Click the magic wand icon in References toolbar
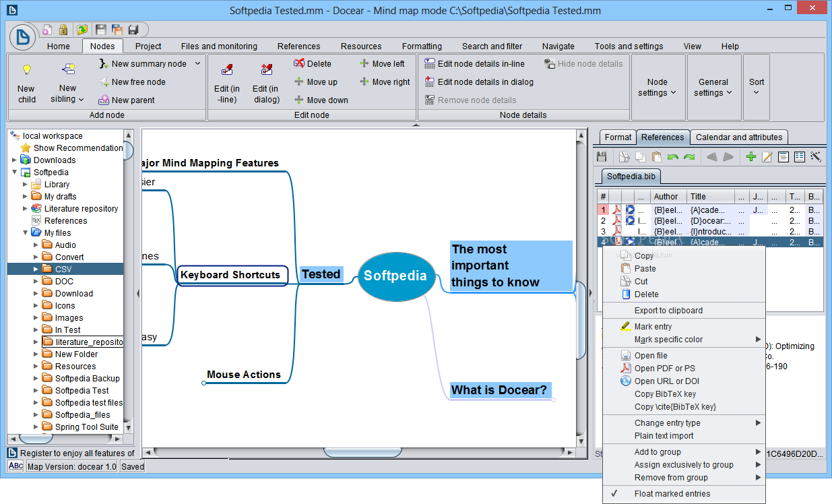 point(816,156)
